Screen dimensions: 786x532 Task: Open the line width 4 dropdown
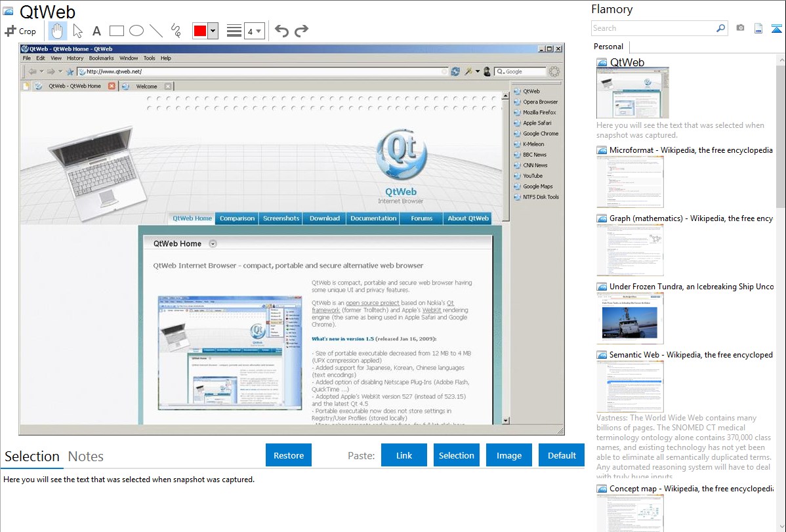point(254,31)
